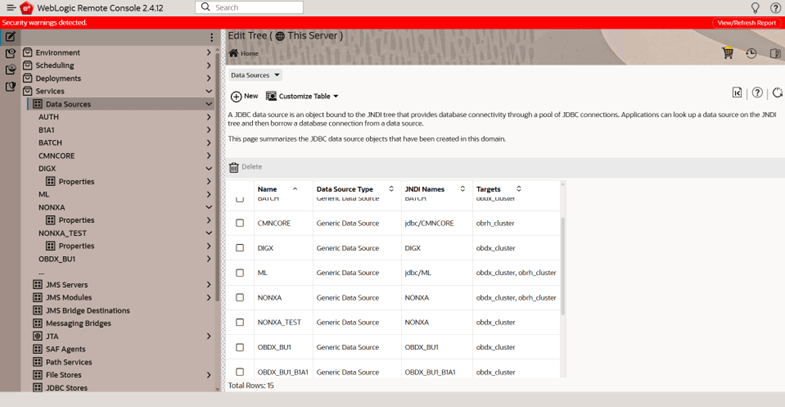Click the Data Sources table icon in tree
This screenshot has height=407, width=785.
coord(38,104)
